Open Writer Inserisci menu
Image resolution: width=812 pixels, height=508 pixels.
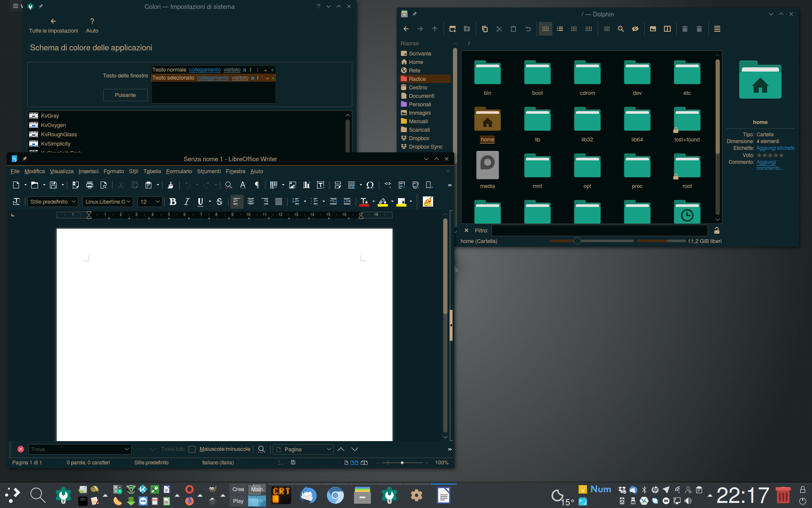coord(88,171)
